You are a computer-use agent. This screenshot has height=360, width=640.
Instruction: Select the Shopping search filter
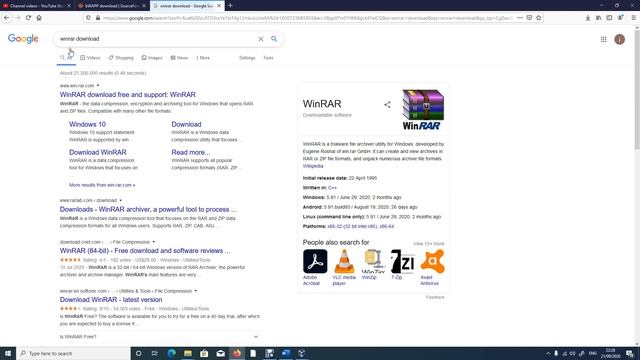pos(121,58)
